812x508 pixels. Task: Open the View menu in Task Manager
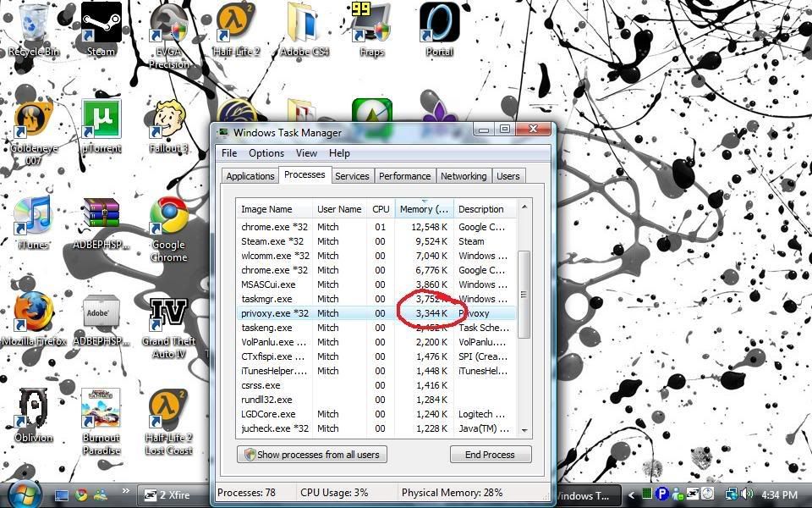(306, 153)
